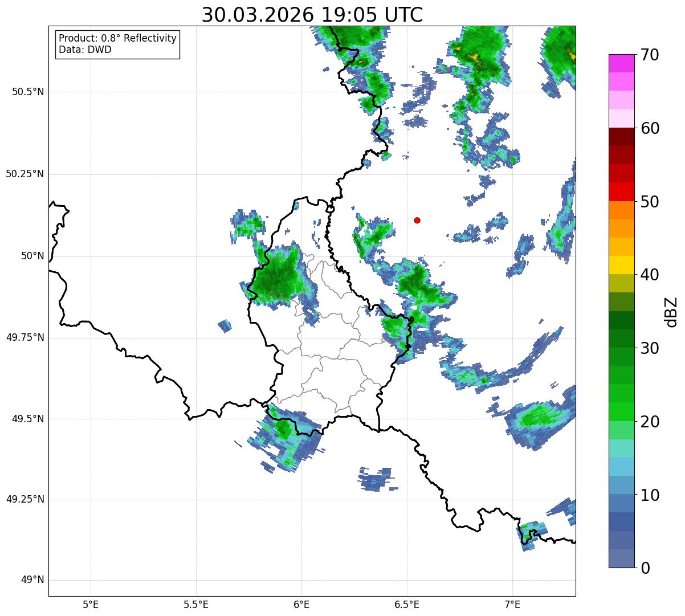Screen dimensions: 685x616
Task: Click the 6°E longitude label
Action: click(x=301, y=604)
